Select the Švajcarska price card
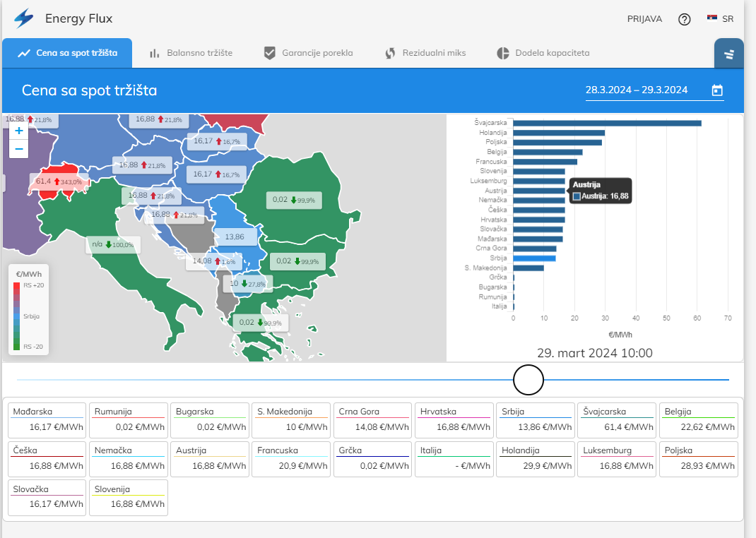 (616, 420)
